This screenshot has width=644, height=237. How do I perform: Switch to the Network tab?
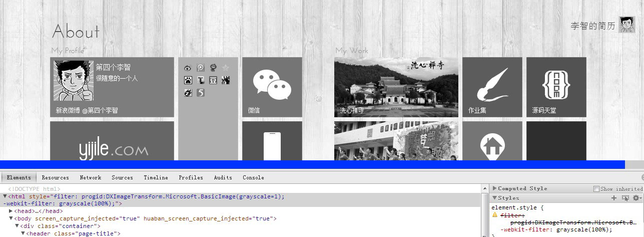click(x=91, y=177)
